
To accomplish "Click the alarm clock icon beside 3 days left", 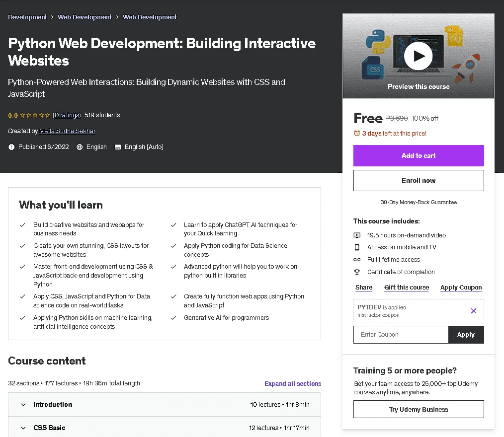I will 357,133.
